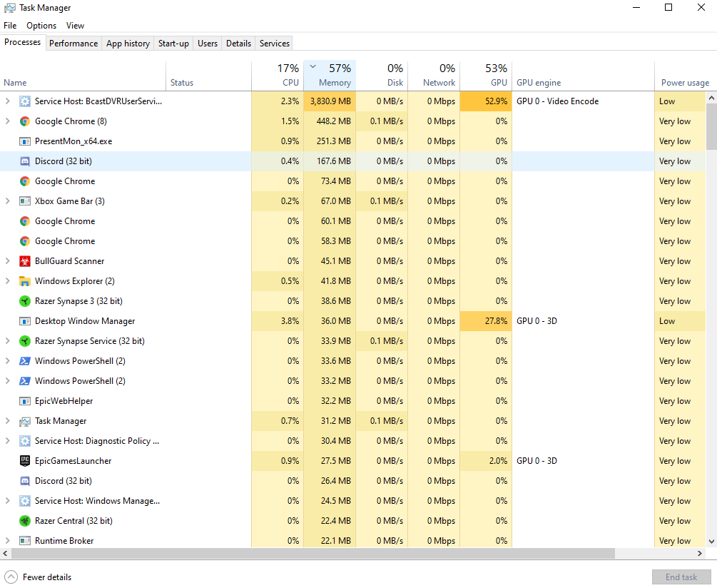Expand the Xbox Game Bar (3) group

pyautogui.click(x=7, y=201)
